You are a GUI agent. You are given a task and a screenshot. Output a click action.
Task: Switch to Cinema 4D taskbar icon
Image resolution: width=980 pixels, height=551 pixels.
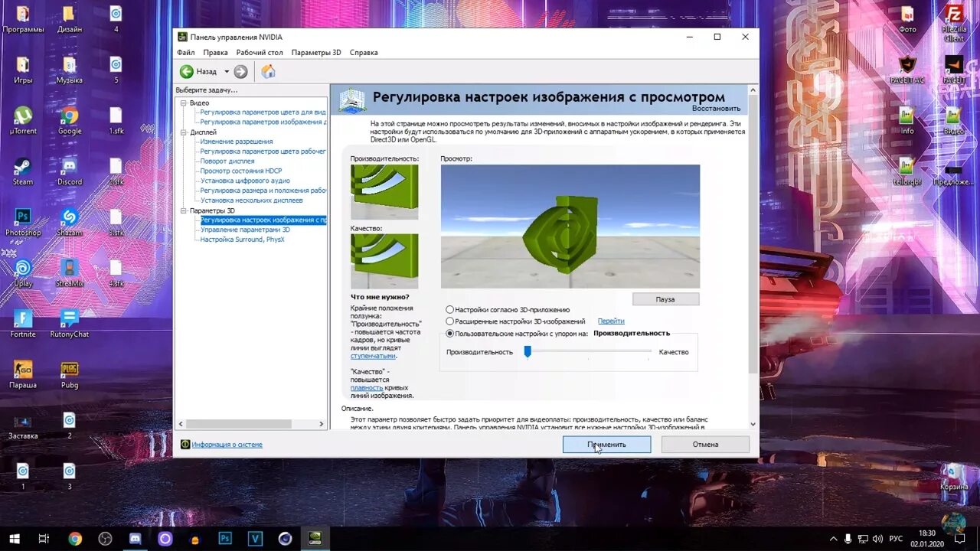pyautogui.click(x=286, y=539)
